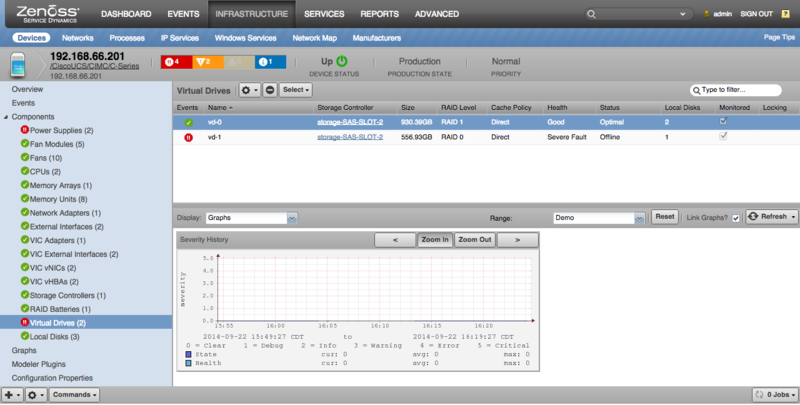Open Page Tips
The height and width of the screenshot is (405, 800).
[779, 37]
